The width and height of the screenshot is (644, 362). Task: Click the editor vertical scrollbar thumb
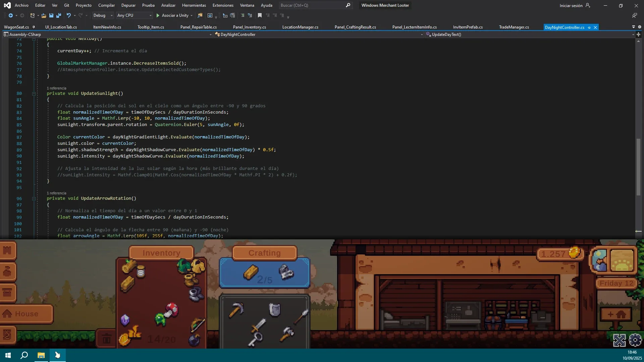pos(638,167)
